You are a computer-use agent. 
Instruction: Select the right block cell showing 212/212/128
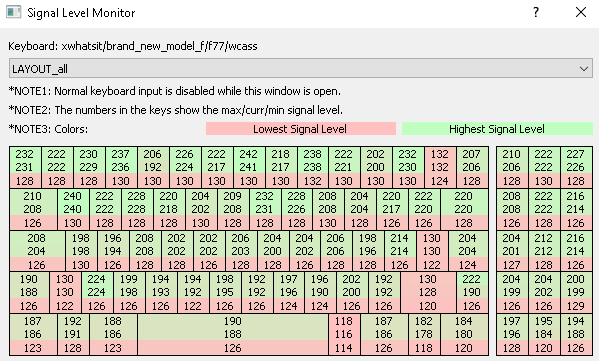click(x=544, y=251)
